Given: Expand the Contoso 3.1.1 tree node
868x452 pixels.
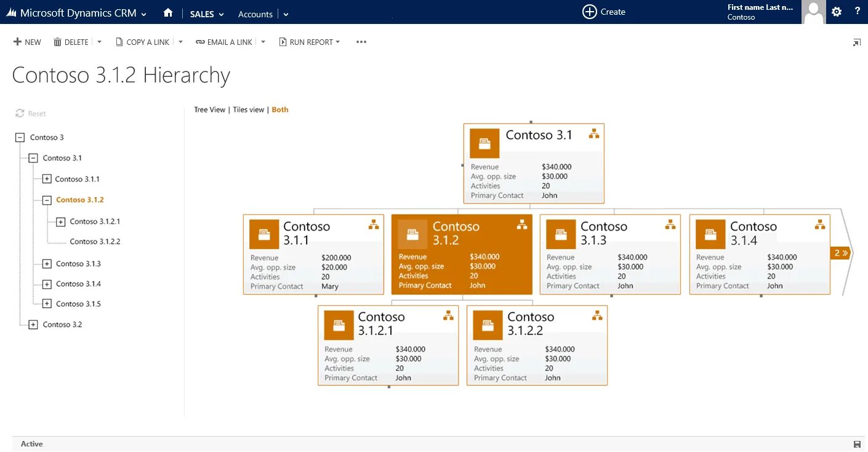Looking at the screenshot, I should (x=47, y=179).
